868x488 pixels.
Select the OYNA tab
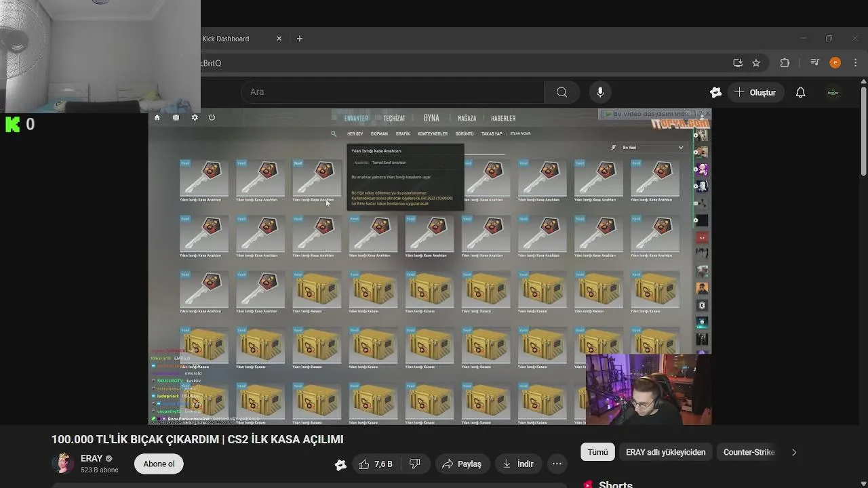(x=431, y=118)
